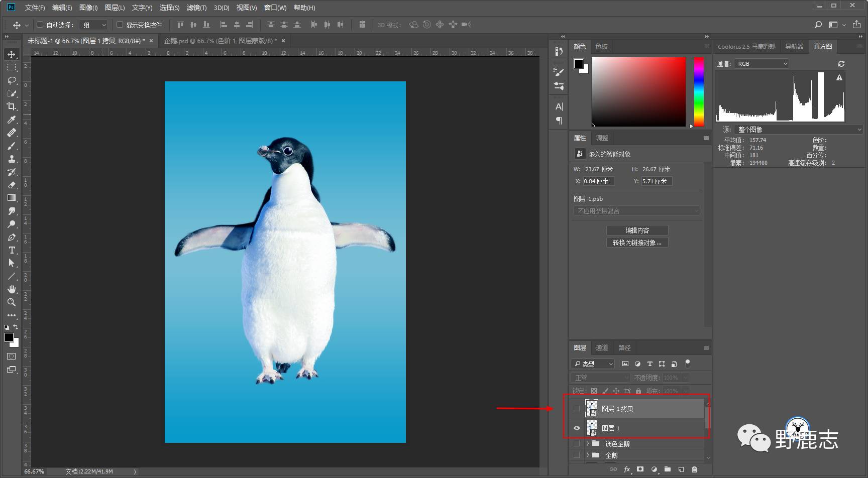Pick the Eyedropper tool
Image resolution: width=868 pixels, height=478 pixels.
[11, 119]
